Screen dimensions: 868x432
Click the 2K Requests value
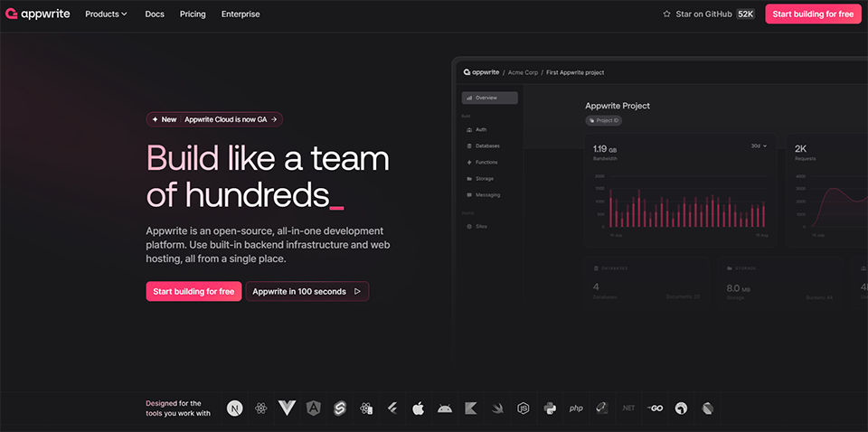click(801, 149)
